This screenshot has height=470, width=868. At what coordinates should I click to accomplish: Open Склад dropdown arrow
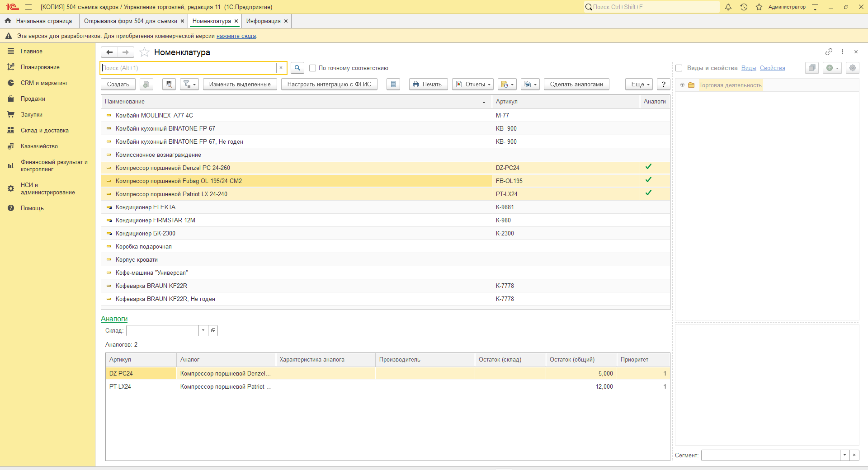click(x=203, y=330)
